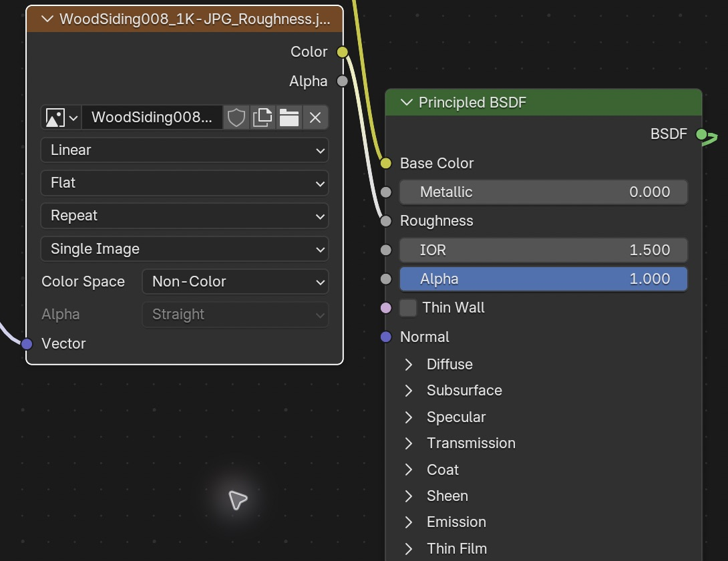Expand the Subsurface panel
The width and height of the screenshot is (728, 561).
409,391
